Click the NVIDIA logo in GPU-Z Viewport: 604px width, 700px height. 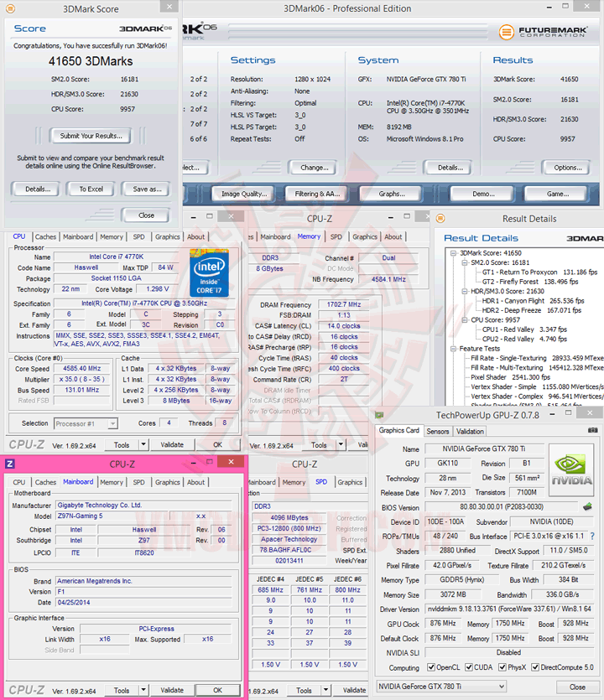[x=571, y=469]
